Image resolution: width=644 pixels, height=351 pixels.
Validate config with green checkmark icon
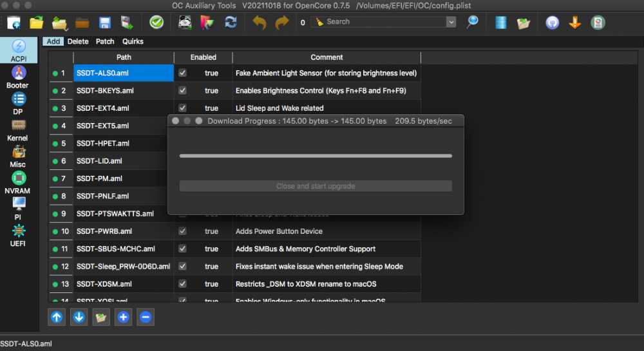click(x=156, y=22)
